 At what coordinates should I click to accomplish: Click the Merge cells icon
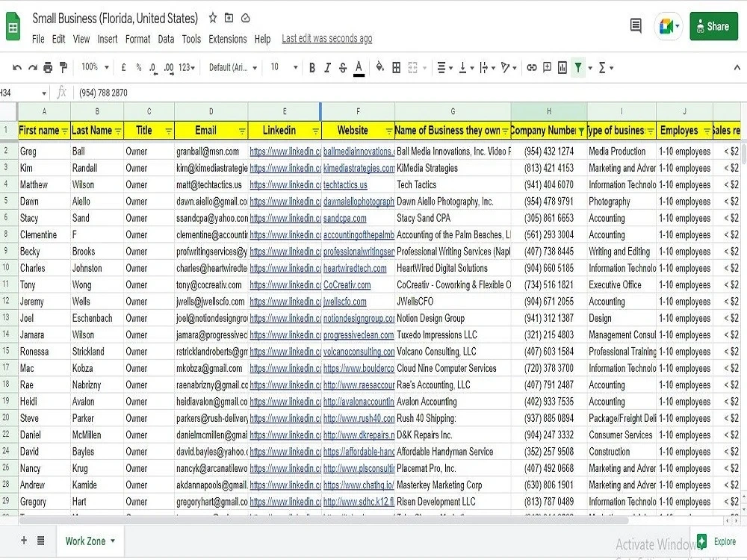coord(412,68)
